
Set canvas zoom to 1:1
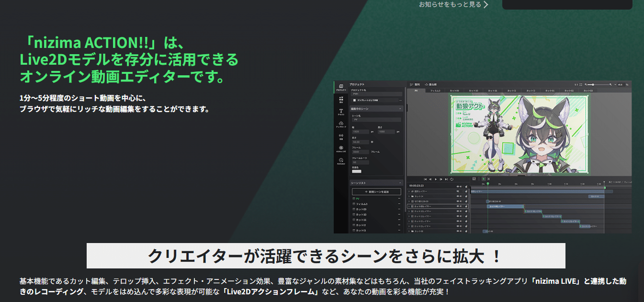coord(576,84)
